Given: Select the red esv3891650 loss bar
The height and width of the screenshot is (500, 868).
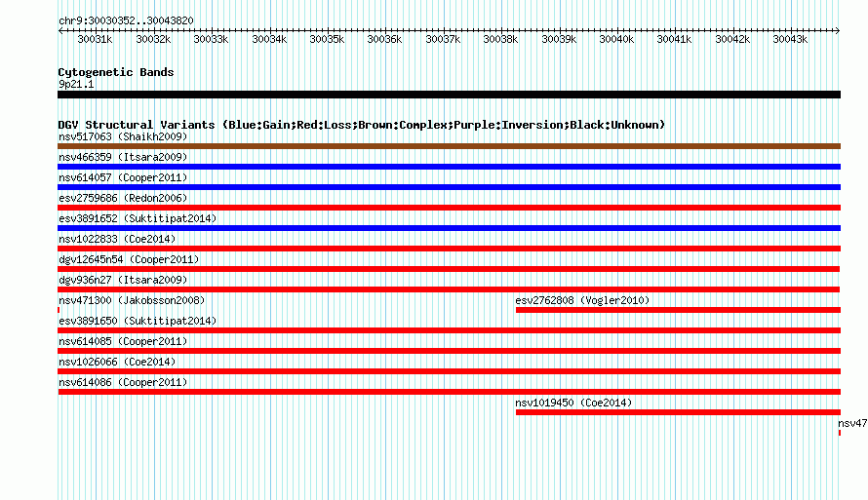Looking at the screenshot, I should tap(449, 330).
